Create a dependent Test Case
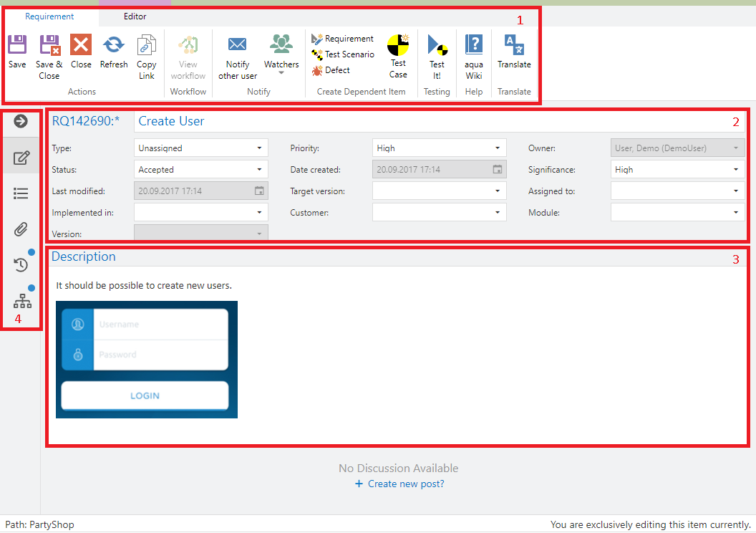The height and width of the screenshot is (533, 756). click(x=398, y=46)
